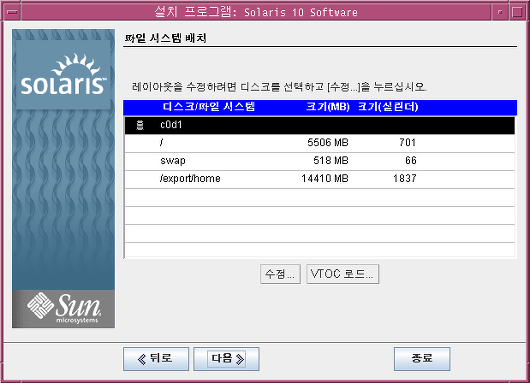This screenshot has width=530, height=383.
Task: Minimize the installer window
Action: point(500,12)
